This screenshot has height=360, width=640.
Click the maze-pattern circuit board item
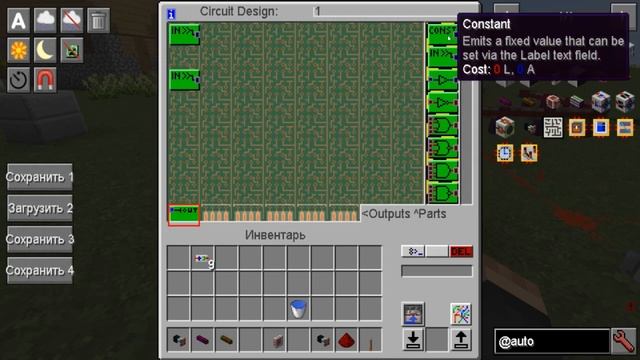point(553,127)
